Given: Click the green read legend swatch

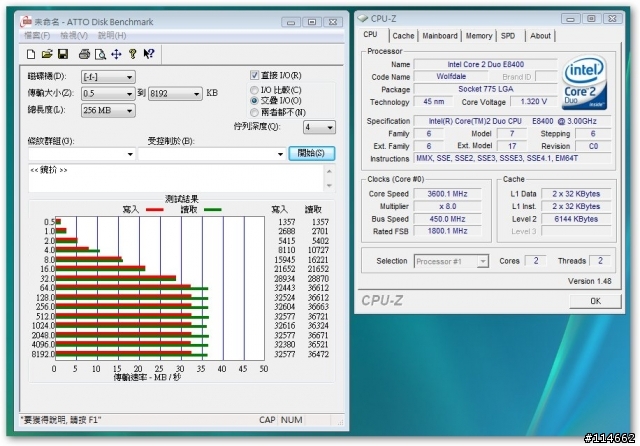Looking at the screenshot, I should click(x=213, y=210).
